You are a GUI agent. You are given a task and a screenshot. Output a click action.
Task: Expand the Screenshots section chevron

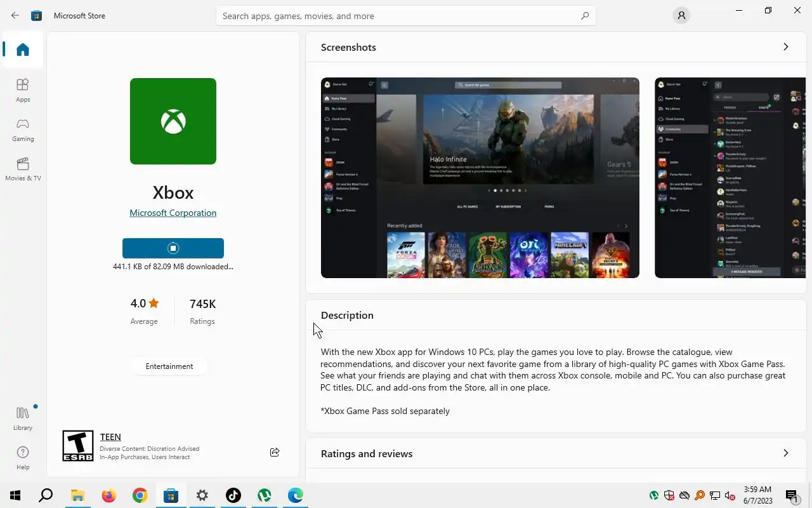point(785,47)
